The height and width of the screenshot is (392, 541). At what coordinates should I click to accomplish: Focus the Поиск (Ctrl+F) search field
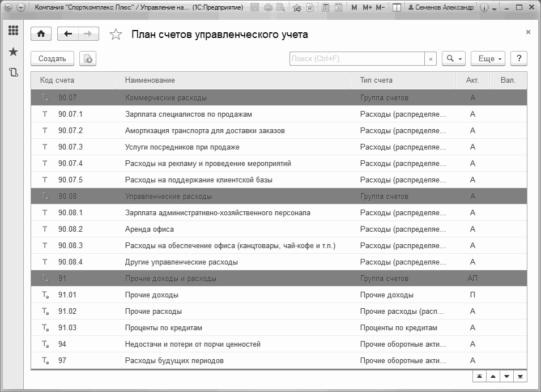pyautogui.click(x=357, y=59)
